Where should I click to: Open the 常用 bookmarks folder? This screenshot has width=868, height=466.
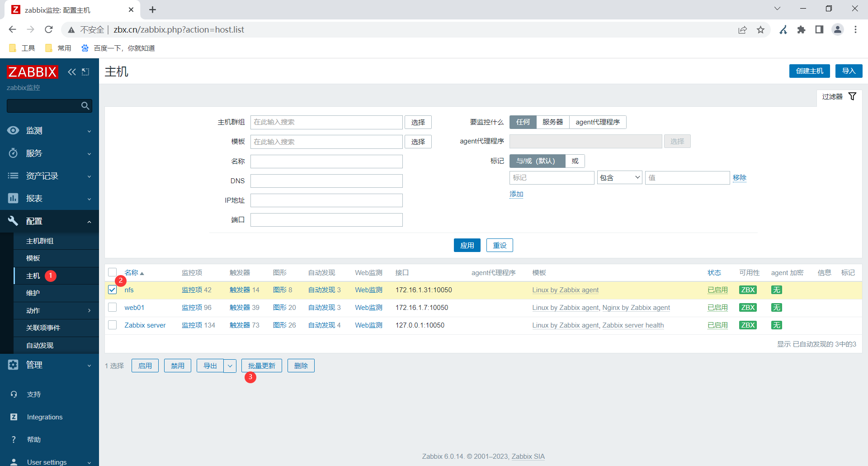coord(58,48)
